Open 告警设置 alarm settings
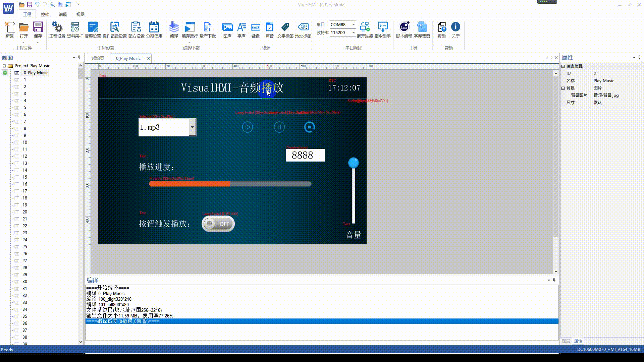Screen dimensions: 644x362 [x=93, y=30]
